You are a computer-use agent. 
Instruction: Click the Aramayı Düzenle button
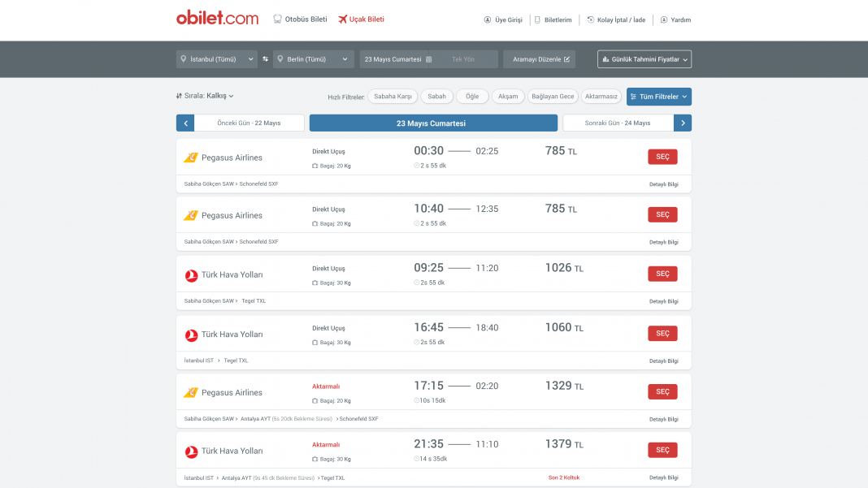point(539,59)
